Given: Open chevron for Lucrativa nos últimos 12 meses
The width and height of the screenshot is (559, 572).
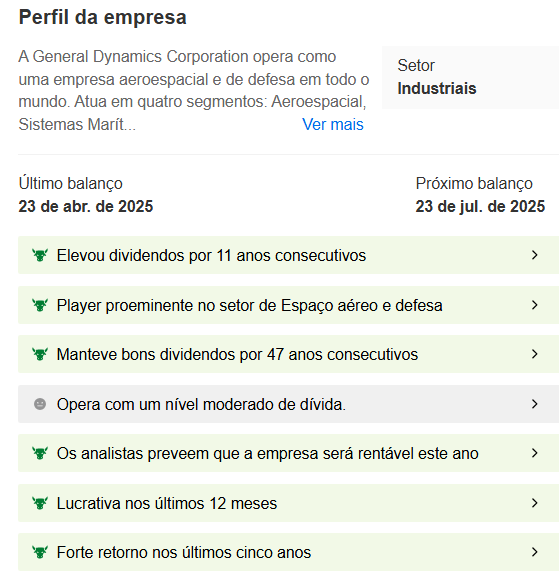Looking at the screenshot, I should click(x=535, y=503).
